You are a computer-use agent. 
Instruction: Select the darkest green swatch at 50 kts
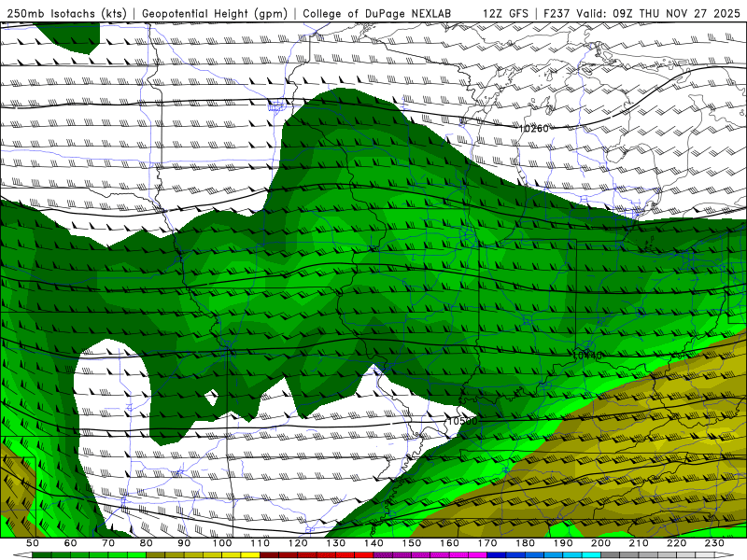tap(42, 555)
